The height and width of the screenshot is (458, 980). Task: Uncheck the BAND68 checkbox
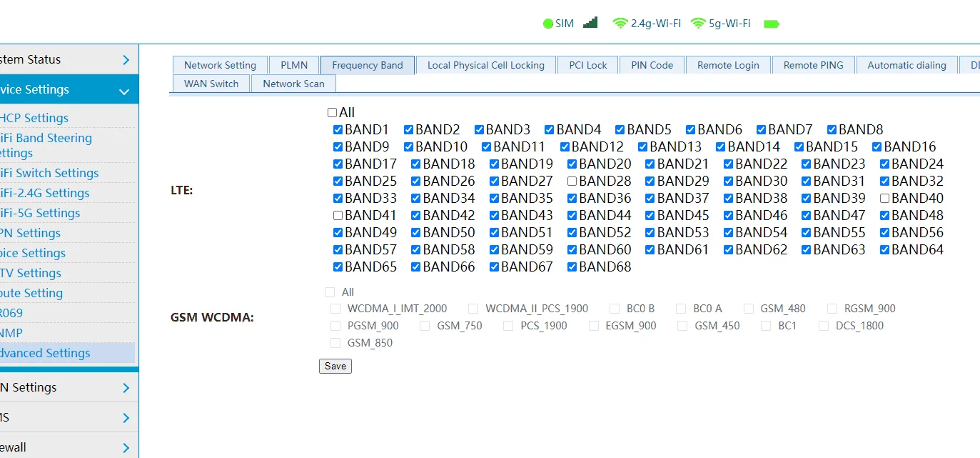(572, 267)
